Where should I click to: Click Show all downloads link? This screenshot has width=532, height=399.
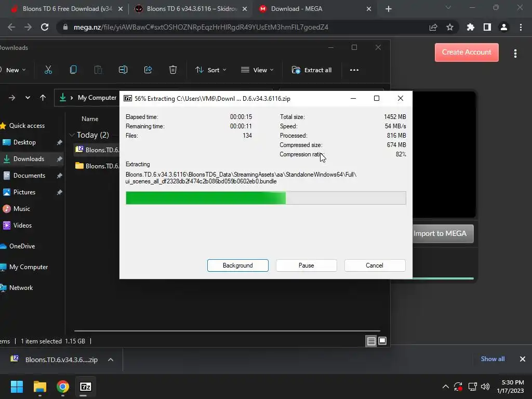click(x=493, y=359)
